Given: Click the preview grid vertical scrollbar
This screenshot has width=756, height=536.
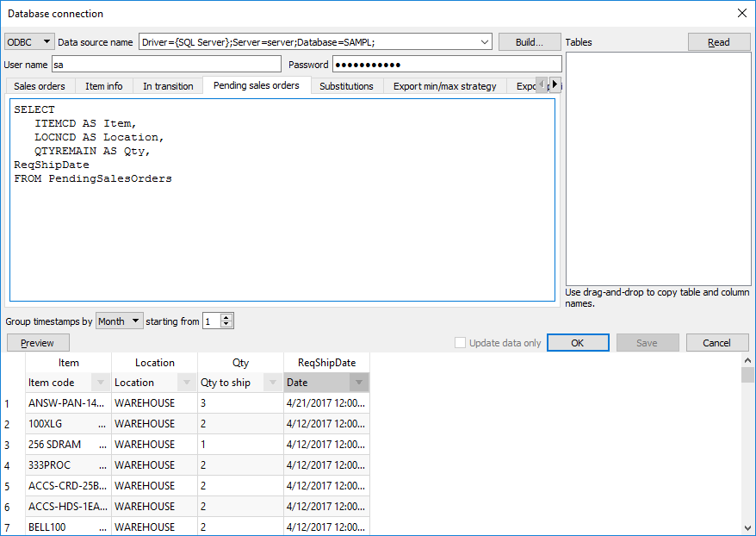Looking at the screenshot, I should pos(747,448).
